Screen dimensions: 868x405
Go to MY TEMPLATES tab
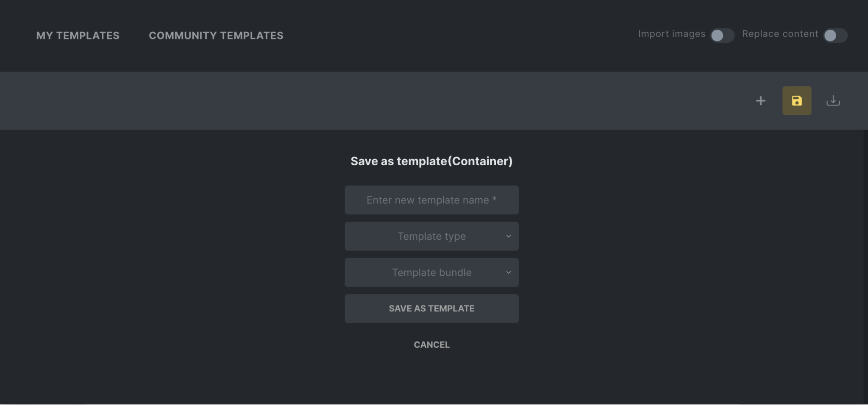tap(78, 36)
